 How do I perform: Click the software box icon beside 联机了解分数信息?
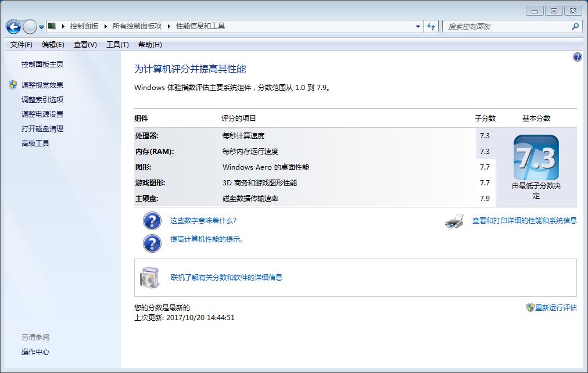click(x=150, y=278)
